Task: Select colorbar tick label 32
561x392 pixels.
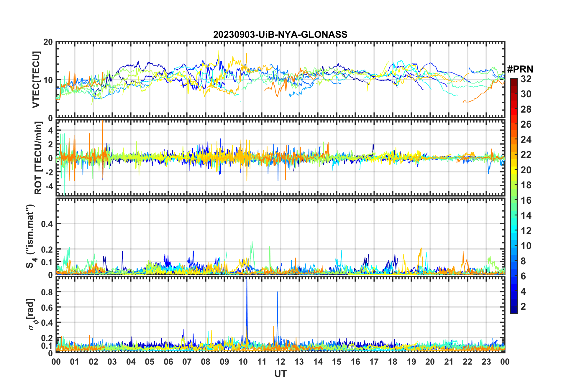Action: (x=526, y=79)
